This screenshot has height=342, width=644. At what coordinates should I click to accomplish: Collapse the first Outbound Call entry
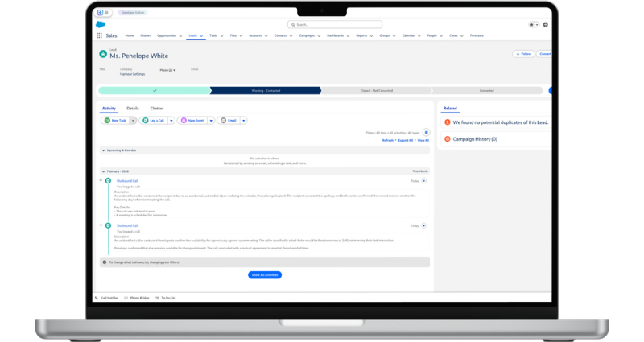101,180
